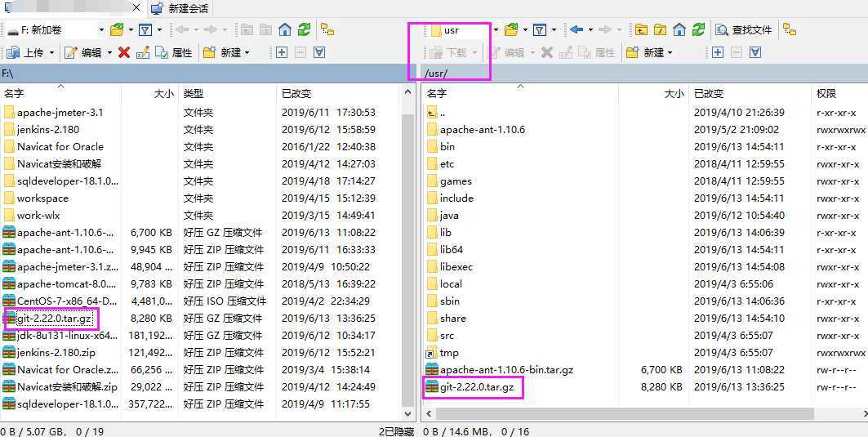
Task: Select local work-wlx folder
Action: pyautogui.click(x=38, y=216)
